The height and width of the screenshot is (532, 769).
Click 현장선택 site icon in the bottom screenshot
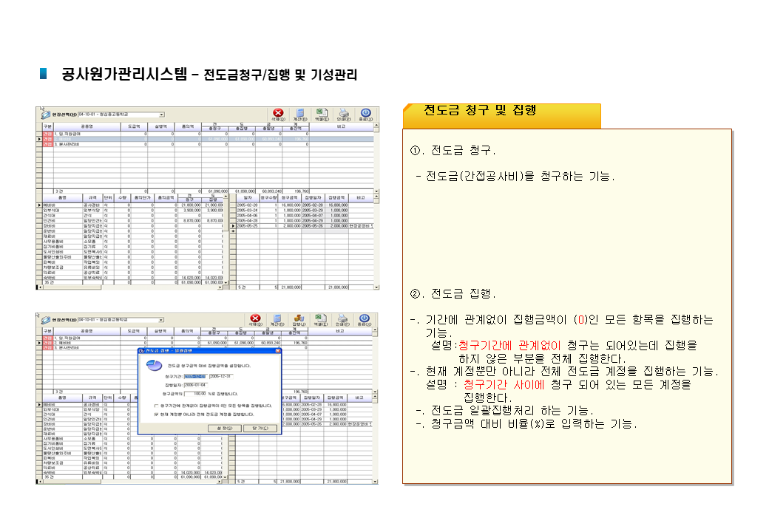(46, 320)
